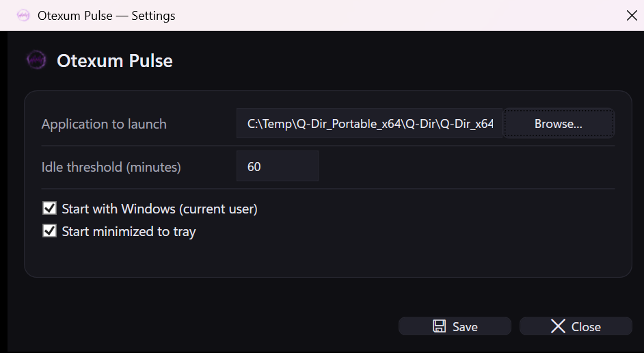This screenshot has width=644, height=353.
Task: Click the purple Otexum Pulse header logo
Action: point(36,60)
